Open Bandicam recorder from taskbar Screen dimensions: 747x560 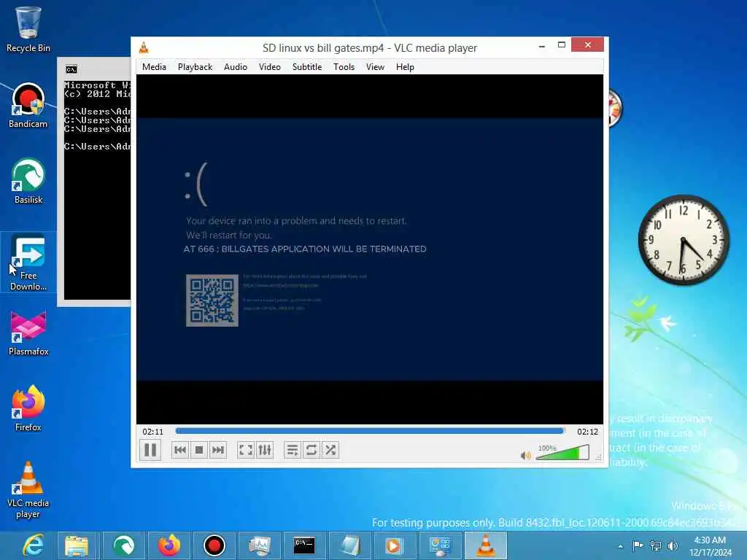point(214,545)
